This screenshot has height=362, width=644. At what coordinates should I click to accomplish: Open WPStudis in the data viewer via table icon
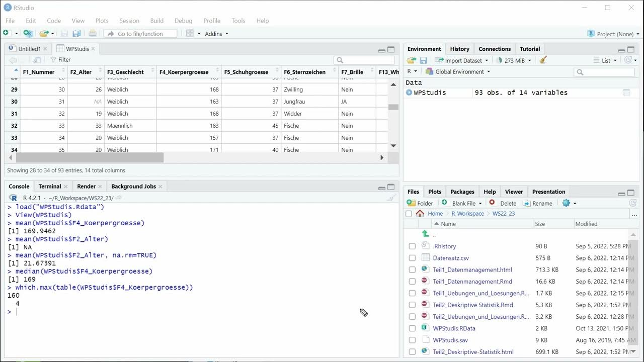coord(626,93)
